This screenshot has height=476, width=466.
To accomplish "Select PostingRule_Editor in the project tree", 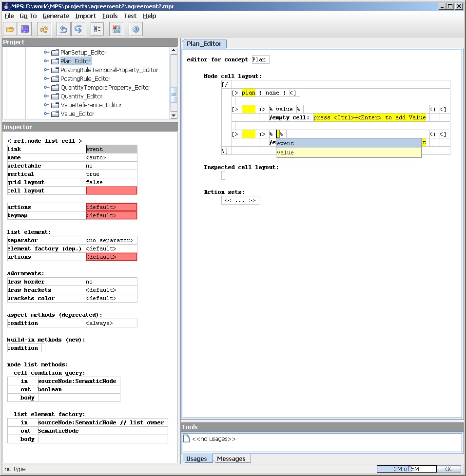I will pyautogui.click(x=85, y=79).
